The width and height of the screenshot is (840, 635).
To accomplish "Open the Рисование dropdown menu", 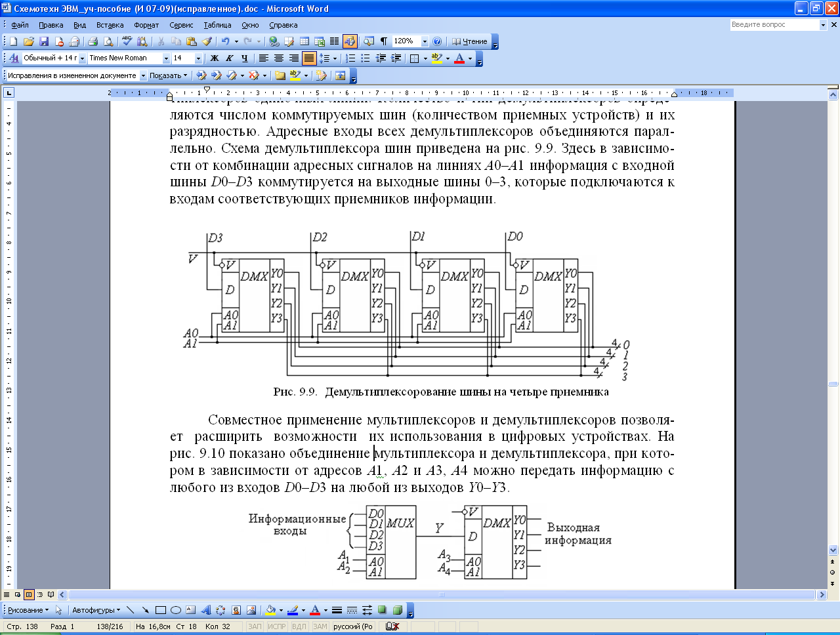I will pos(28,610).
